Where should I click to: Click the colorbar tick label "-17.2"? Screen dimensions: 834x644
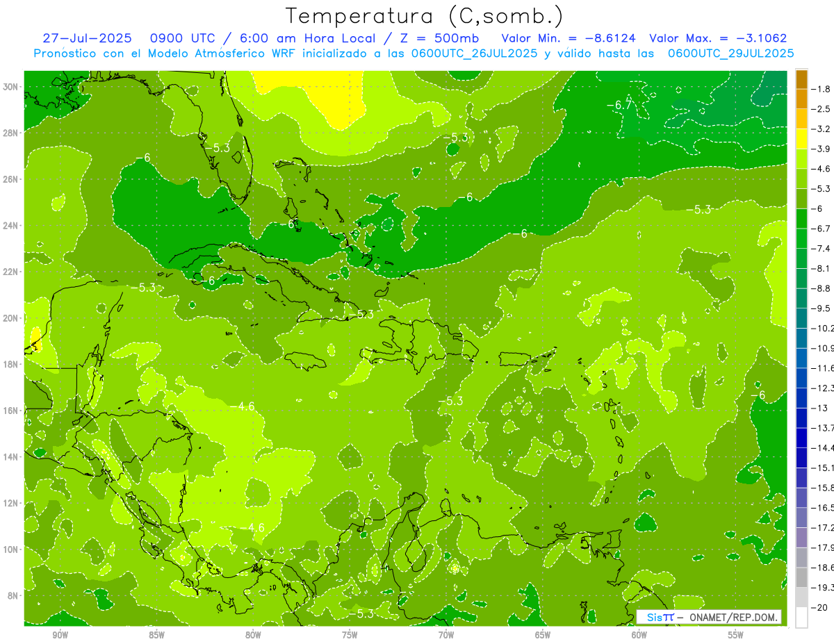822,527
